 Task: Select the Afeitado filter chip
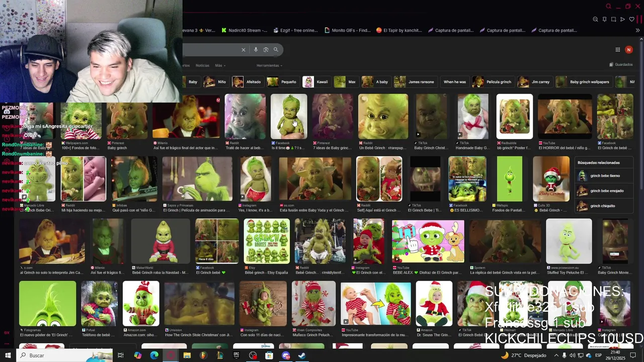click(x=247, y=82)
